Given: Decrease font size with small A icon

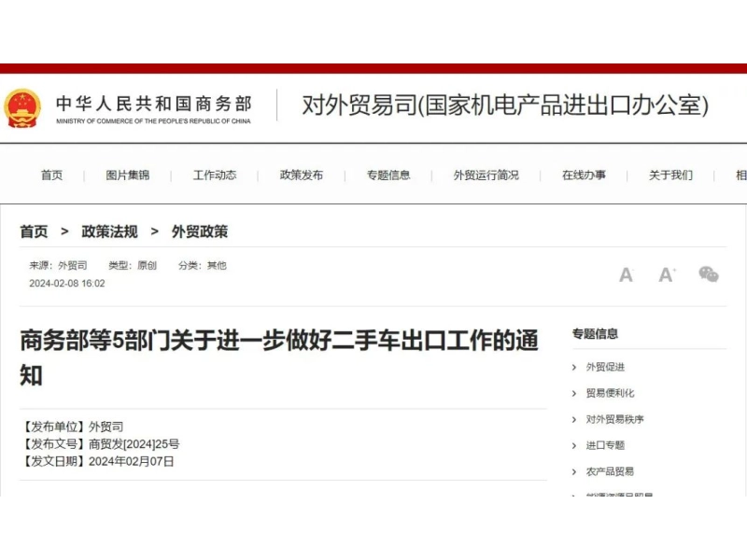Looking at the screenshot, I should click(x=626, y=274).
